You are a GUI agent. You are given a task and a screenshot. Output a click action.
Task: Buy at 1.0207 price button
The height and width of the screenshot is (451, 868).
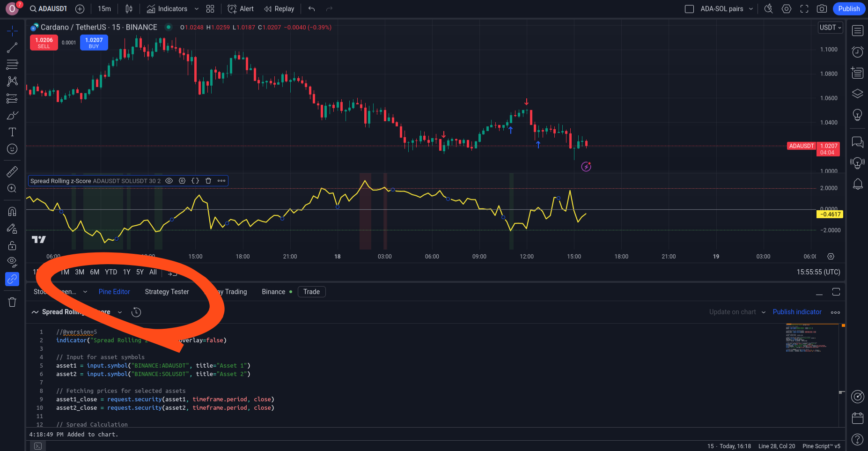click(94, 43)
